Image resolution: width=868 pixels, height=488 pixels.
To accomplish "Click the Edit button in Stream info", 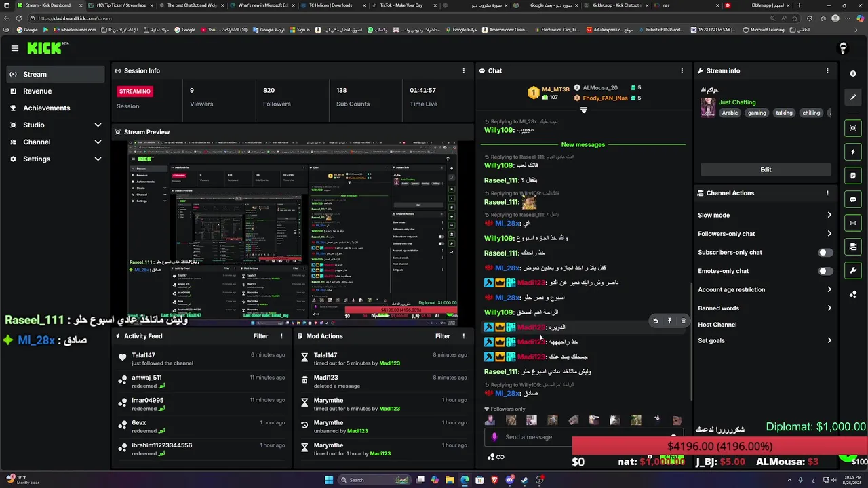I will tap(766, 170).
